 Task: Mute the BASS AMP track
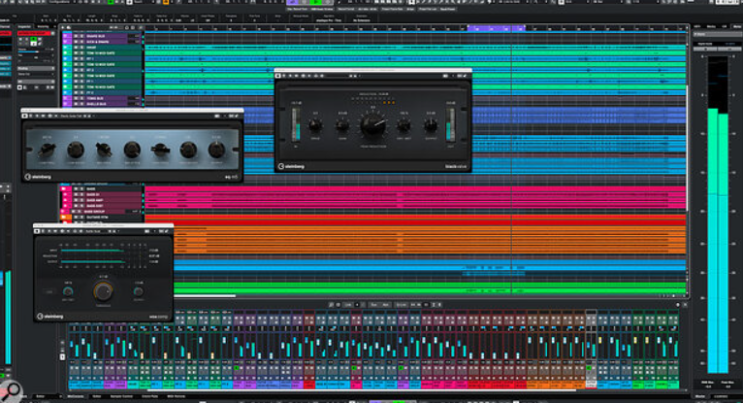pyautogui.click(x=76, y=200)
